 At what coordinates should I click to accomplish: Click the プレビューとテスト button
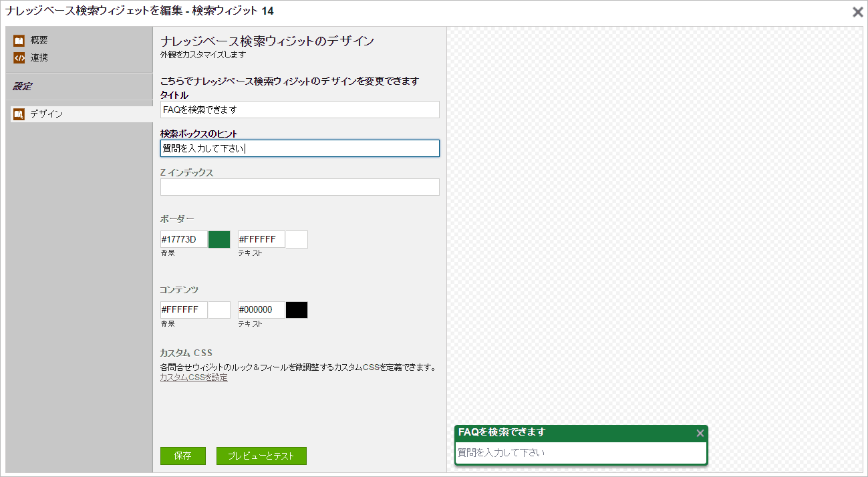(x=261, y=456)
